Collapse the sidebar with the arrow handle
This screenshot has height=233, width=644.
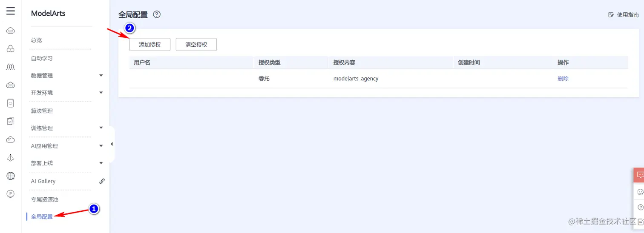coord(112,144)
